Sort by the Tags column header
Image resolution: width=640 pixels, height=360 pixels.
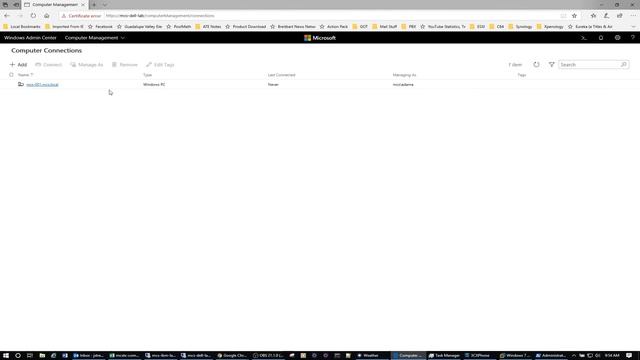pos(522,75)
